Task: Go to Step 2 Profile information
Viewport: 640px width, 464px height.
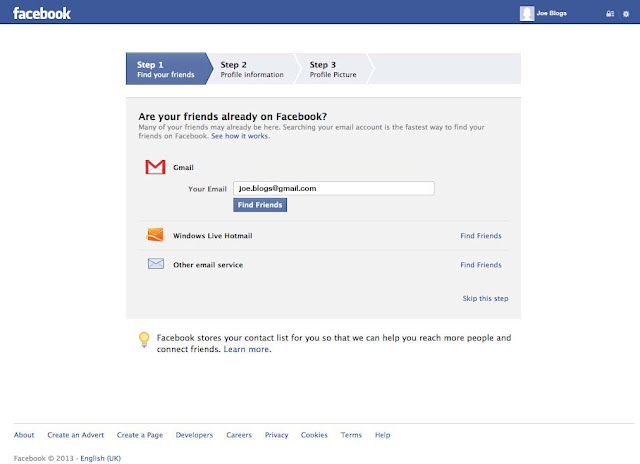Action: point(251,69)
